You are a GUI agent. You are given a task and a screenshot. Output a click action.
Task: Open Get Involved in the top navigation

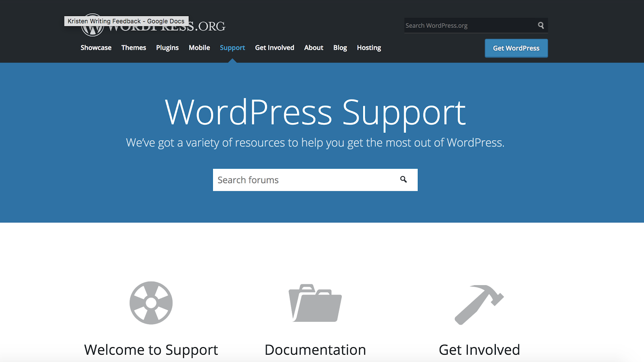click(275, 48)
